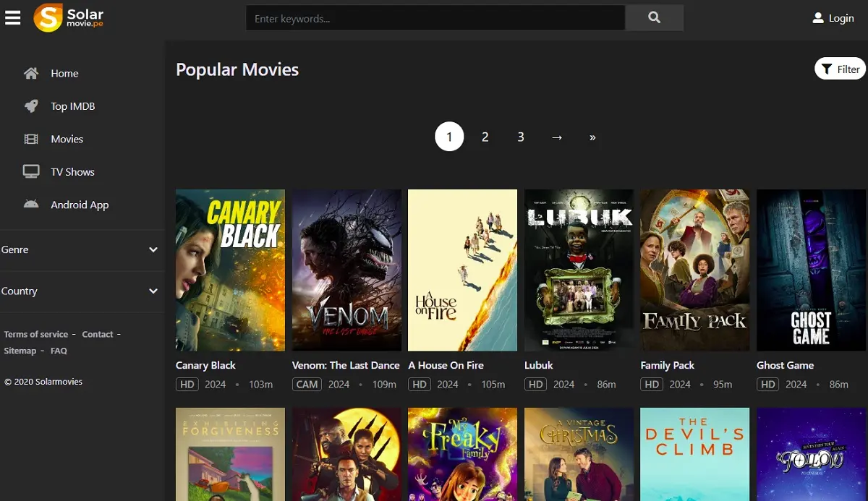Open the poster with yellow claw moon
This screenshot has height=501, width=868.
click(x=346, y=454)
